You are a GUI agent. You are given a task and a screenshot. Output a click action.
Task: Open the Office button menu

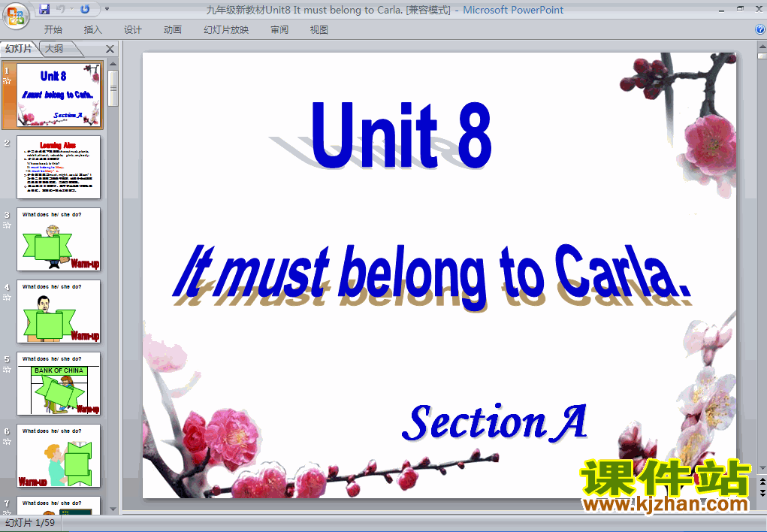pos(16,16)
